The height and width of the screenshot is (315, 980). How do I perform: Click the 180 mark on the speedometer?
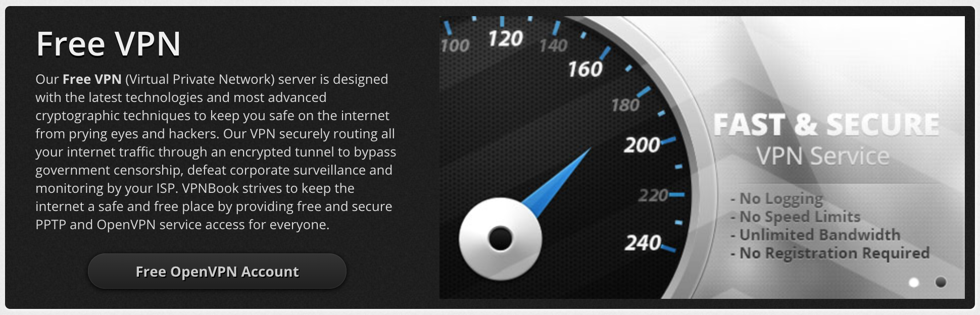(625, 105)
